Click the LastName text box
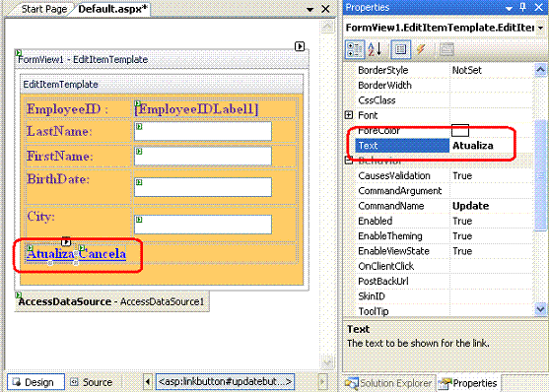This screenshot has height=392, width=549. coord(203,131)
